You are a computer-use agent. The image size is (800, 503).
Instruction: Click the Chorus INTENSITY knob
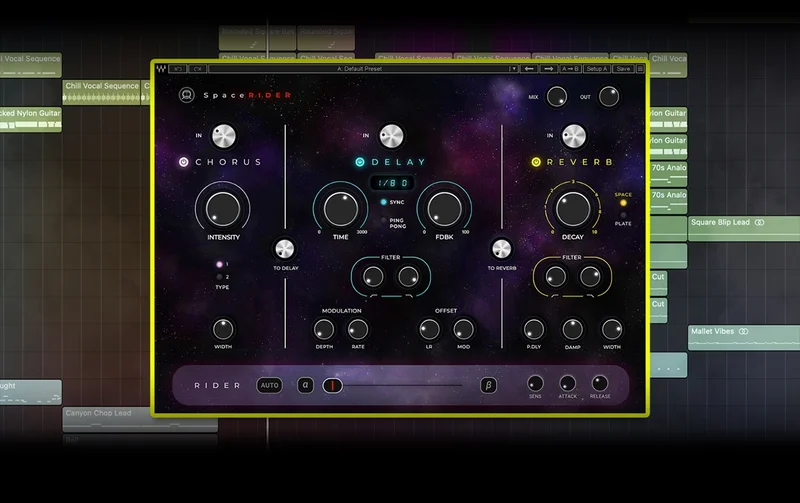[222, 209]
